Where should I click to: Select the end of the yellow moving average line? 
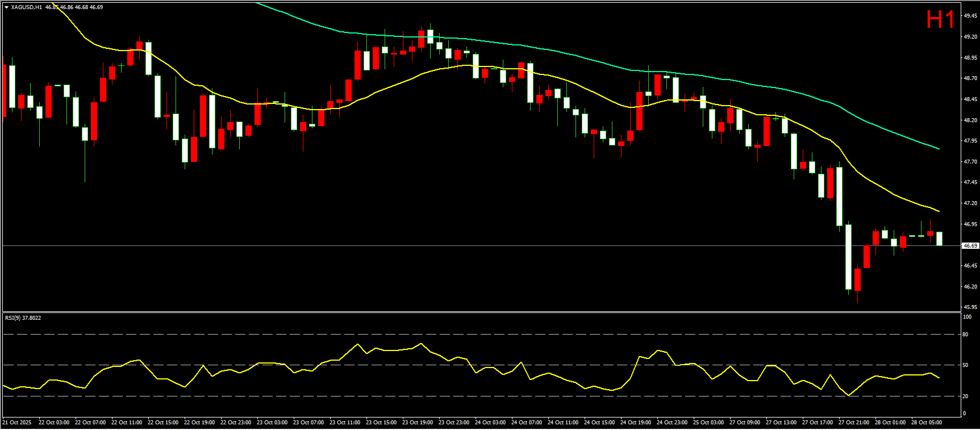pos(939,211)
